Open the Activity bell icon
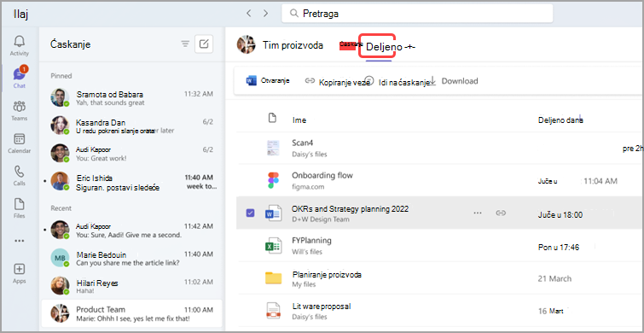This screenshot has height=333, width=644. [x=20, y=42]
